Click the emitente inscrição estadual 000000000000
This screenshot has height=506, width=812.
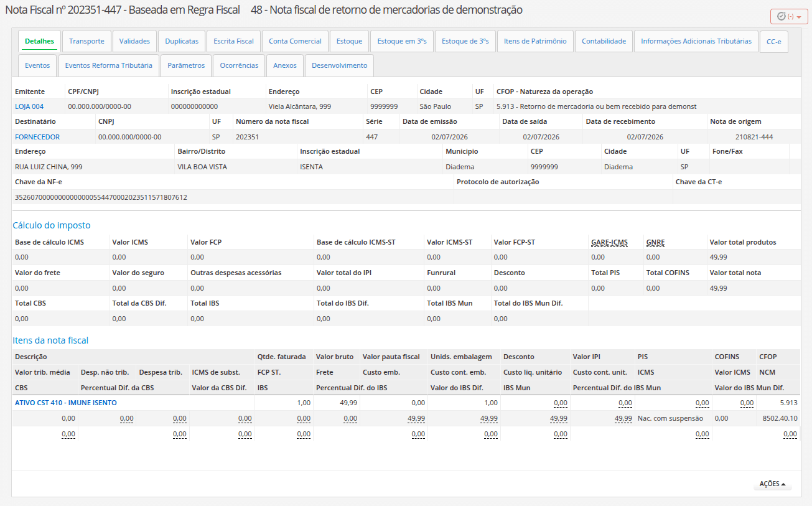(195, 106)
